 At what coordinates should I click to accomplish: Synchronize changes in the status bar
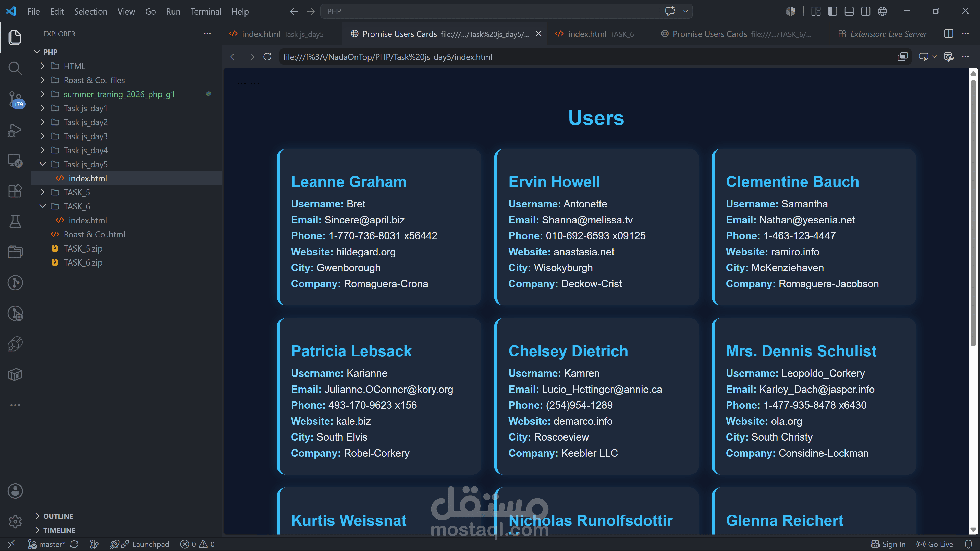pos(74,544)
